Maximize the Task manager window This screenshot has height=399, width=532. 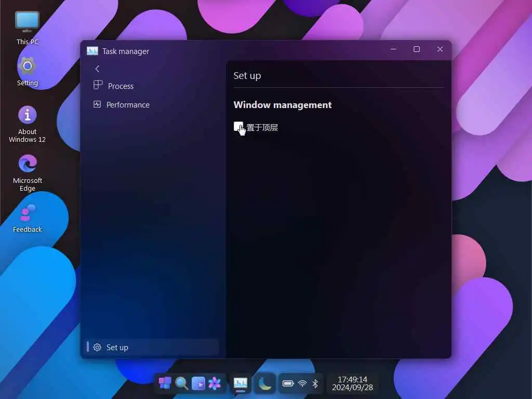tap(417, 49)
